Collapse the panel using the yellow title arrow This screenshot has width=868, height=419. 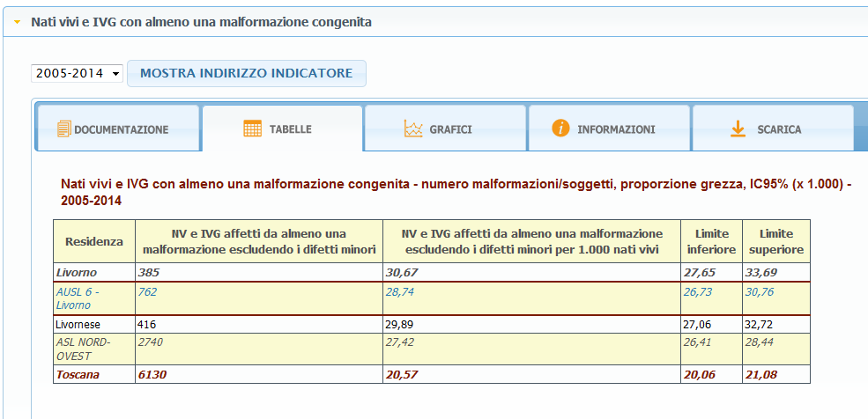point(17,21)
